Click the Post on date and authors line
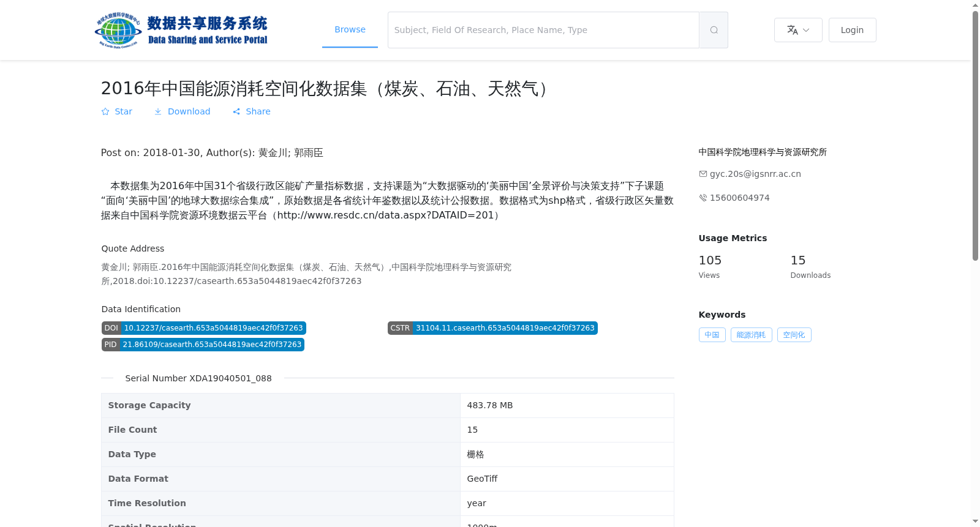Screen dimensions: 980x527 point(212,153)
